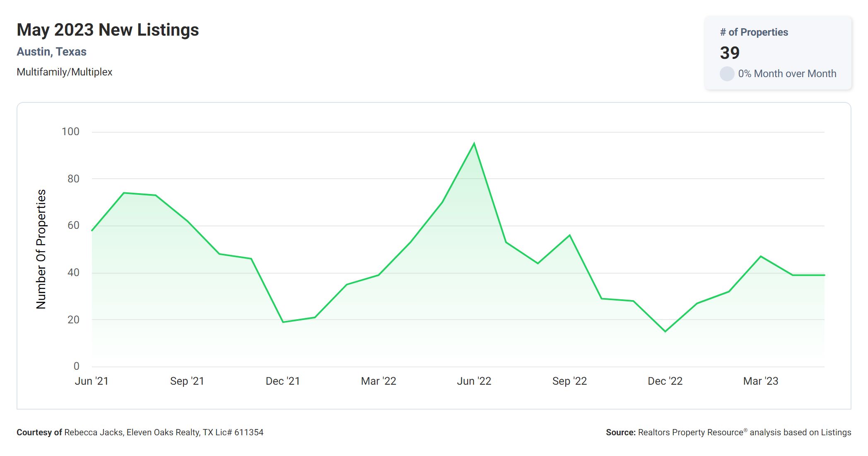Screen dimensions: 868x456
Task: Click the gray month-over-month indicator circle
Action: point(727,74)
